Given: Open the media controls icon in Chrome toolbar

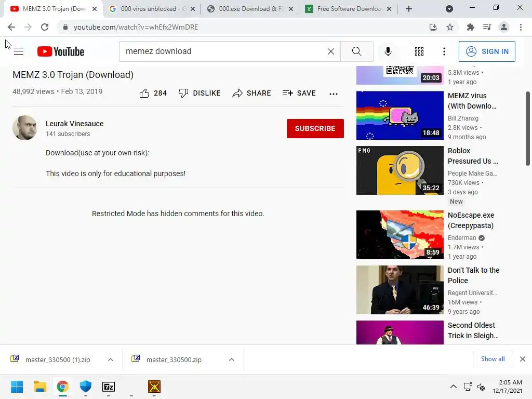Looking at the screenshot, I should point(487,27).
